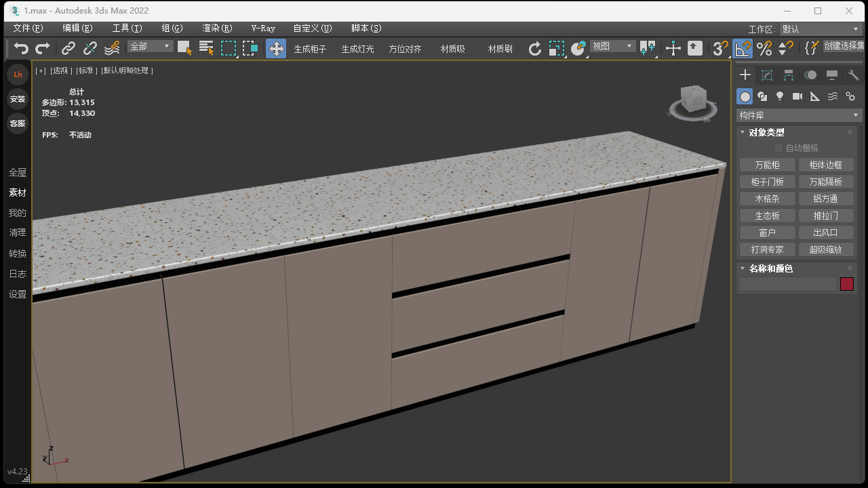Open the 全部 selection filter dropdown
This screenshot has width=868, height=488.
coord(151,46)
